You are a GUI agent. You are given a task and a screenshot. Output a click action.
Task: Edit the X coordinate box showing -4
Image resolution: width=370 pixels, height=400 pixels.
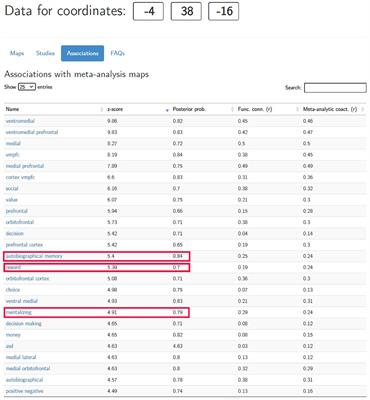coord(148,12)
